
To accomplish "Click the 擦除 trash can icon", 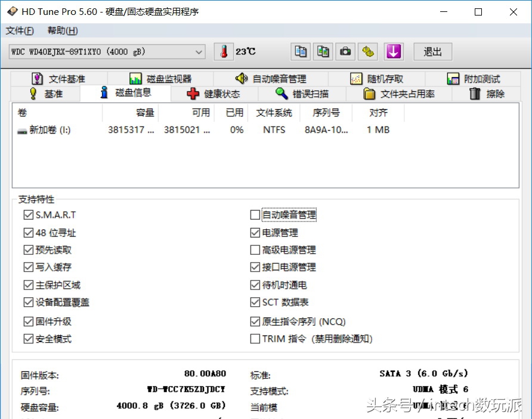I will tap(474, 93).
